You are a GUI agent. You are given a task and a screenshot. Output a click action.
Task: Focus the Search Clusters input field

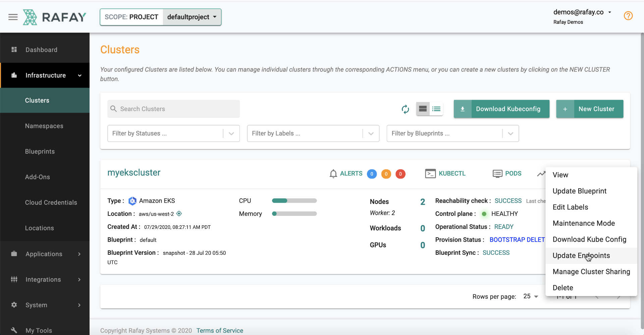(x=173, y=109)
